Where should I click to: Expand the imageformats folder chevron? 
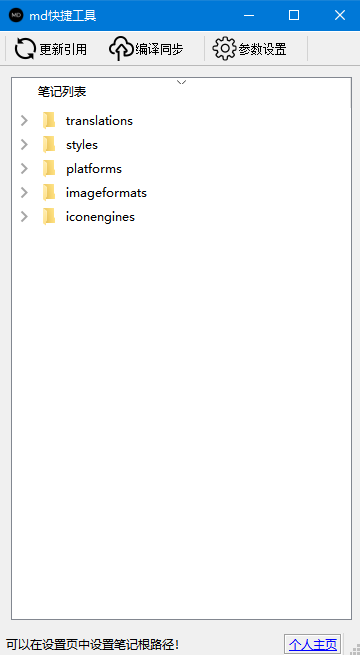(24, 193)
